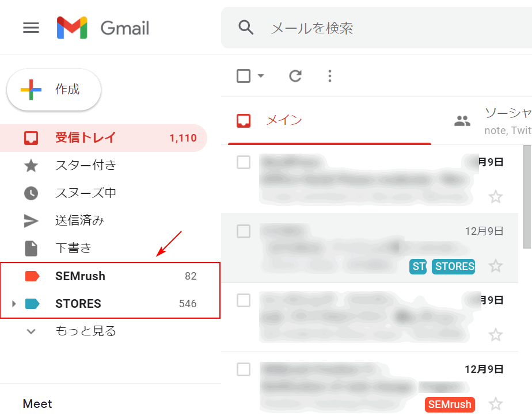Toggle the select-all checkbox in the toolbar
The height and width of the screenshot is (420, 532).
pos(244,76)
